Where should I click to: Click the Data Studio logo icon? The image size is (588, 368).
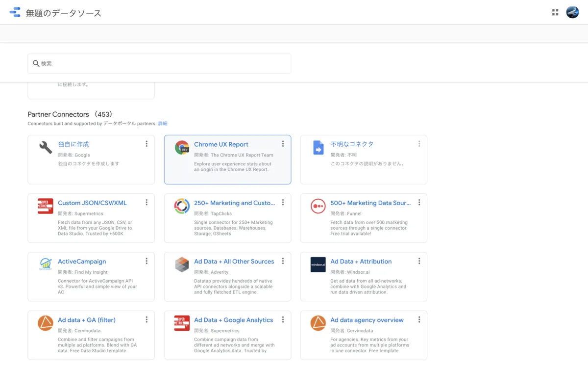click(x=15, y=12)
